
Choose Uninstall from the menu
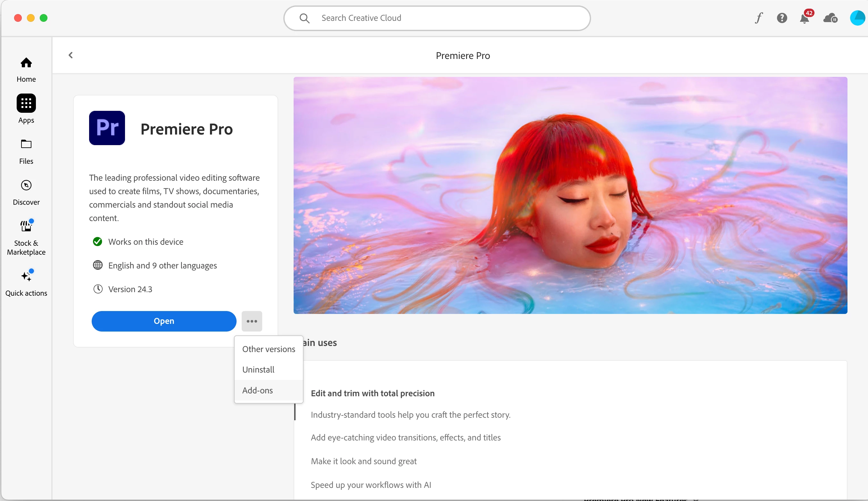coord(258,370)
